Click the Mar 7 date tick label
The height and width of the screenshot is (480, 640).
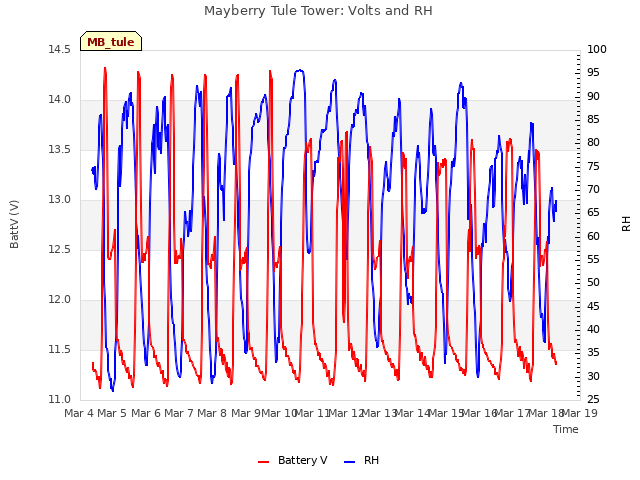tap(179, 413)
